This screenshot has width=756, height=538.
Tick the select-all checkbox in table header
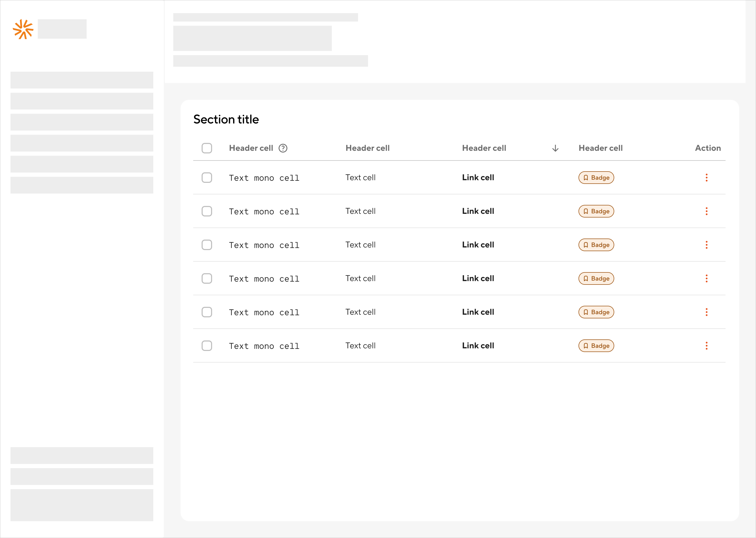[x=207, y=148]
